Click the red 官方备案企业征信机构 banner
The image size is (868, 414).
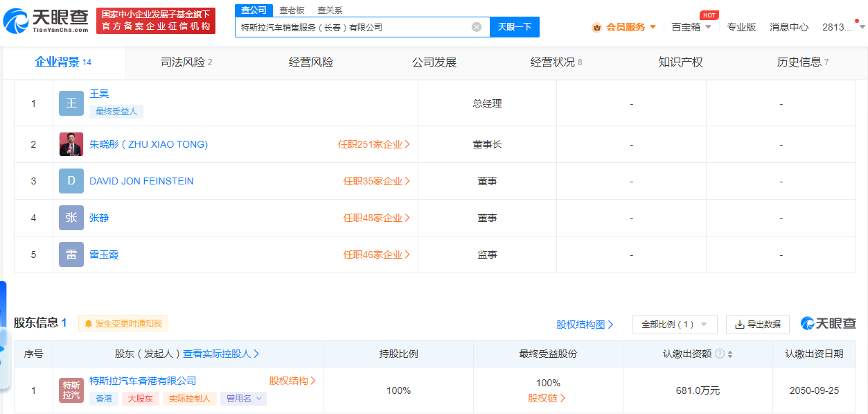click(x=155, y=21)
